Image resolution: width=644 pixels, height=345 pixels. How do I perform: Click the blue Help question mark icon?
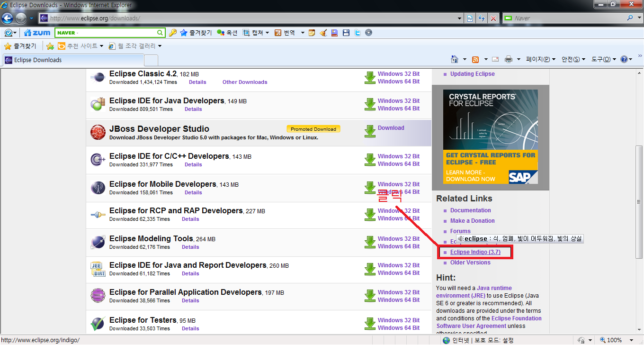click(x=624, y=59)
